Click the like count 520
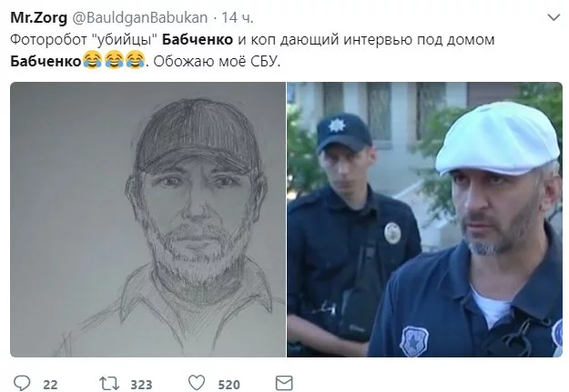The image size is (569, 392). (x=229, y=385)
